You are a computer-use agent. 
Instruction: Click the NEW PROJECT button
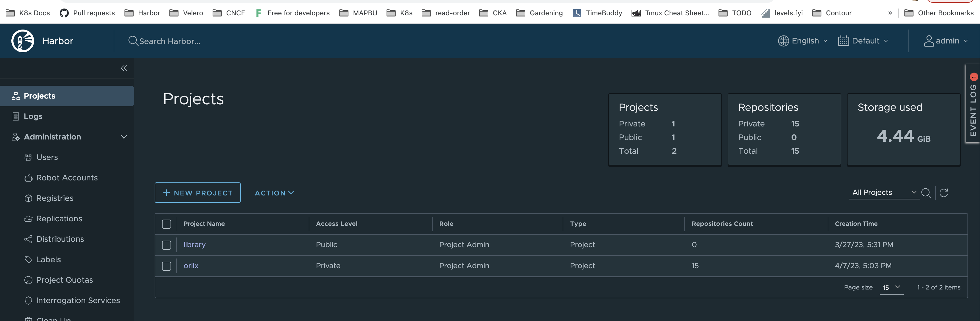(197, 193)
